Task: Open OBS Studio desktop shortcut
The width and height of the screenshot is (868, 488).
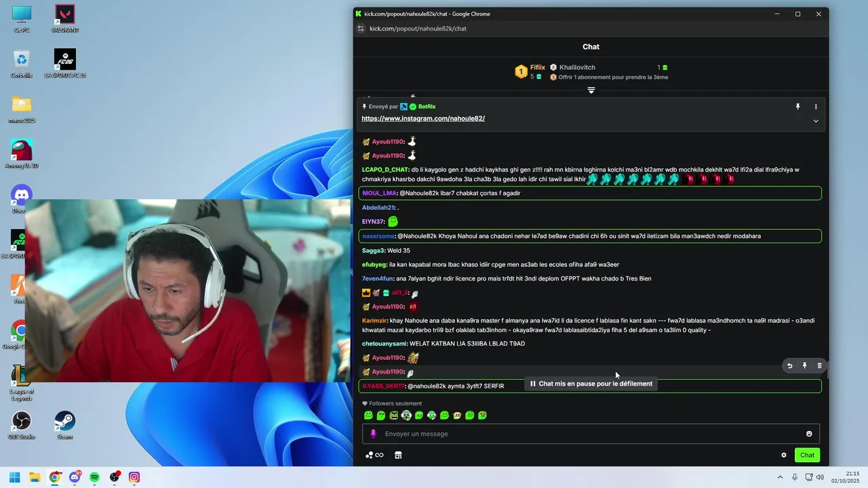Action: pos(22,424)
